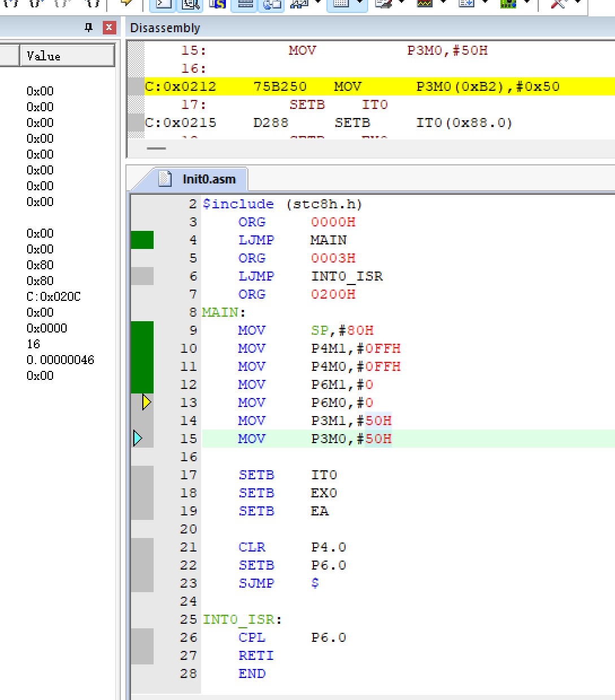
Task: Click SP,#80H operand on line 9
Action: [x=342, y=330]
